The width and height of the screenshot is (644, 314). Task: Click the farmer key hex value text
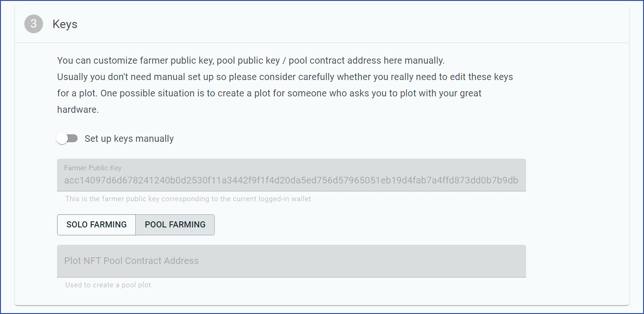(291, 181)
